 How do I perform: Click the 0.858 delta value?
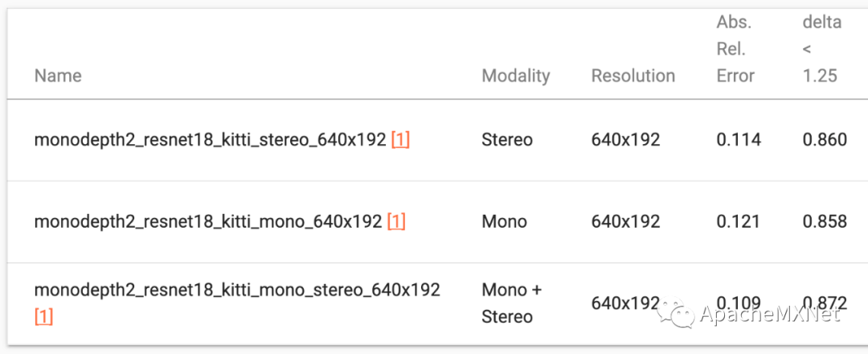[825, 221]
